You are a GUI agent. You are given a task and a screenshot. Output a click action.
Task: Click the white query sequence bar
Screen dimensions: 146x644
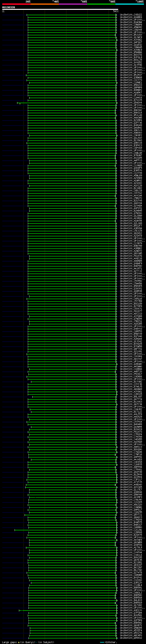click(x=60, y=10)
